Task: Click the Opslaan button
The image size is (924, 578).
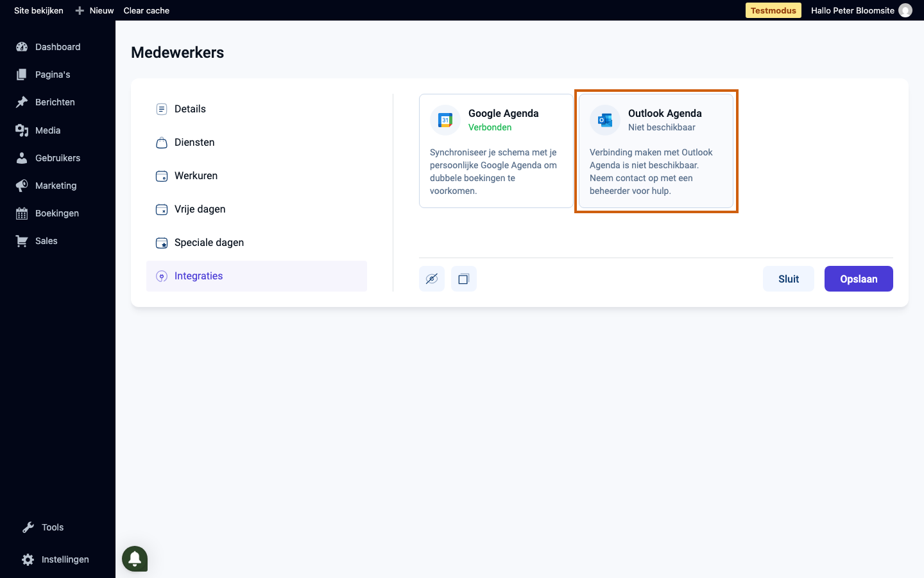Action: point(859,279)
